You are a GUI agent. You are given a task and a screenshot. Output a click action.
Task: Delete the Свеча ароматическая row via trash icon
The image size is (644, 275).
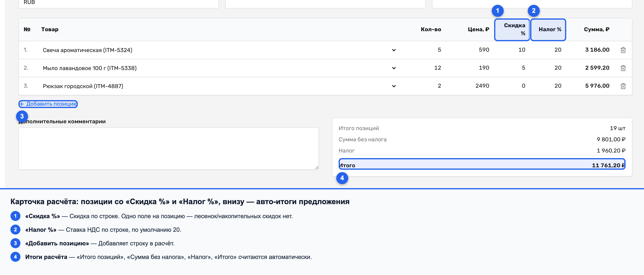point(623,50)
